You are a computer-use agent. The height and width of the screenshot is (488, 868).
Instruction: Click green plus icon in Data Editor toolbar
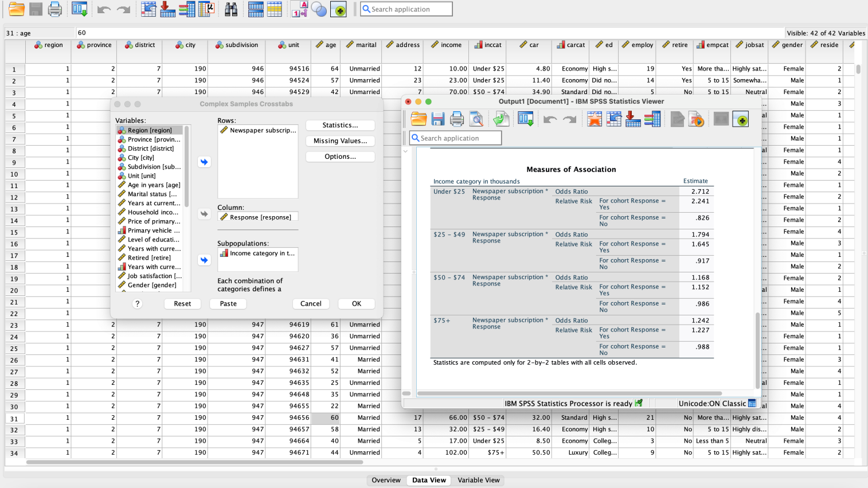[338, 9]
